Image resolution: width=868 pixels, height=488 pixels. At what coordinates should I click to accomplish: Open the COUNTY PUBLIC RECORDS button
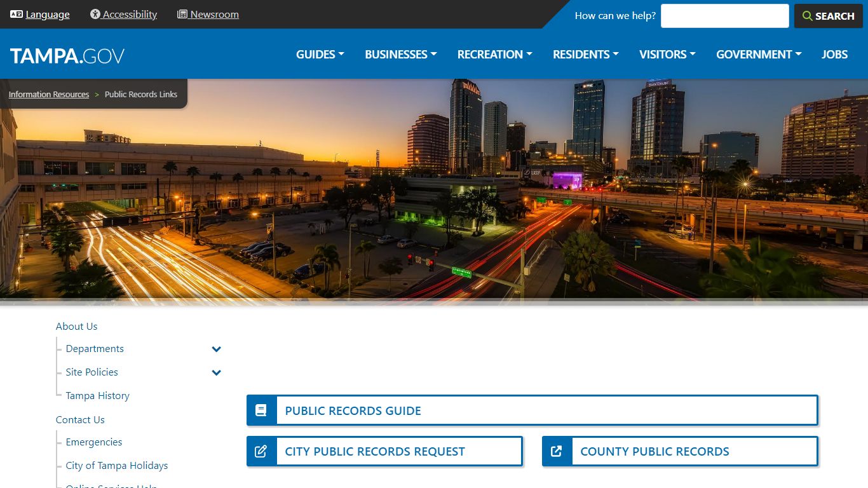(680, 451)
